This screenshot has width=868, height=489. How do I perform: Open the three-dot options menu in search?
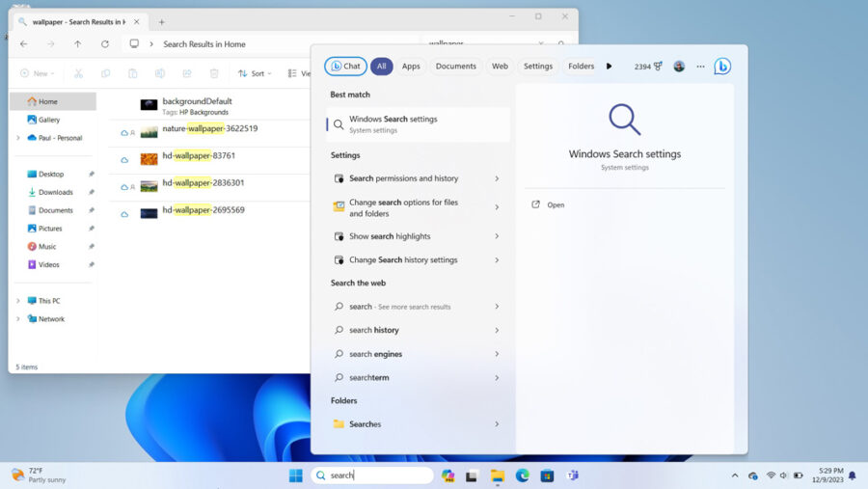click(x=700, y=67)
